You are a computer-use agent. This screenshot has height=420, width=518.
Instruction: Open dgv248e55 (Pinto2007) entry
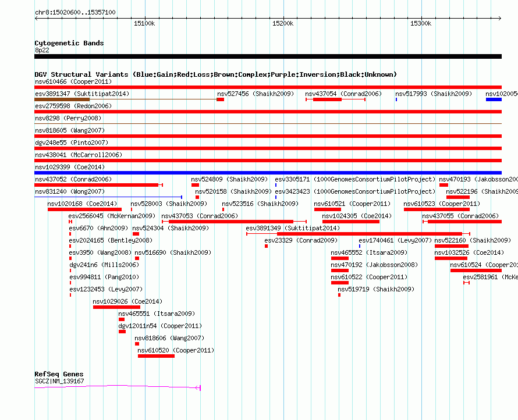72,143
